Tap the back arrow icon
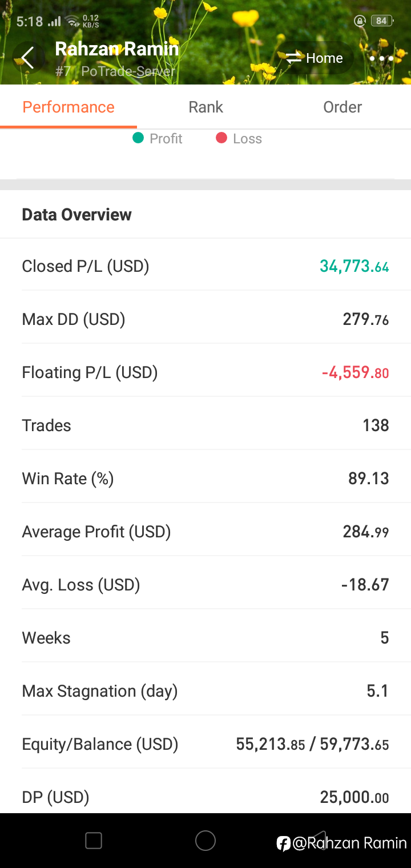This screenshot has width=411, height=868. pyautogui.click(x=27, y=58)
